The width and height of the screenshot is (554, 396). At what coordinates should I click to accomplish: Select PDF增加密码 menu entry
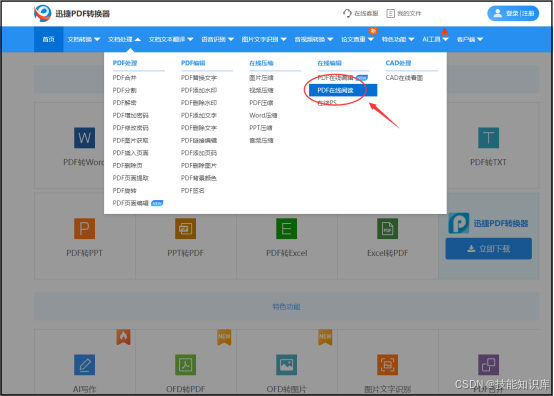tap(130, 116)
